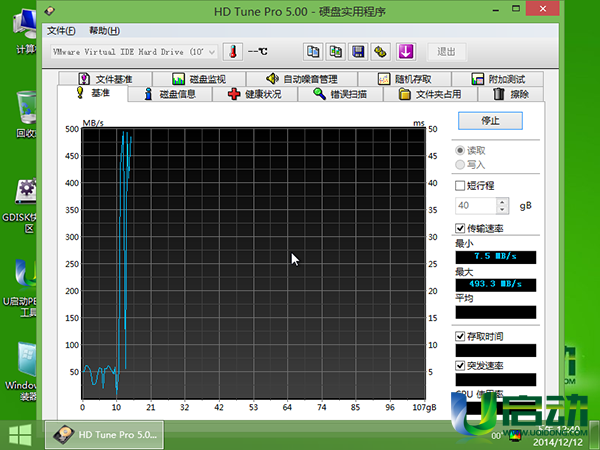Switch to the 磁盘信息 tab

click(170, 94)
